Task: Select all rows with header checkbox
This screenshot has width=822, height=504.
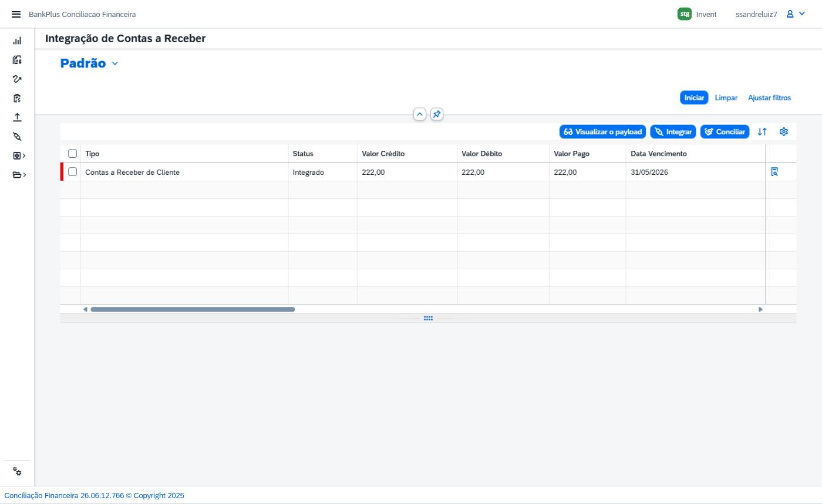Action: (73, 154)
